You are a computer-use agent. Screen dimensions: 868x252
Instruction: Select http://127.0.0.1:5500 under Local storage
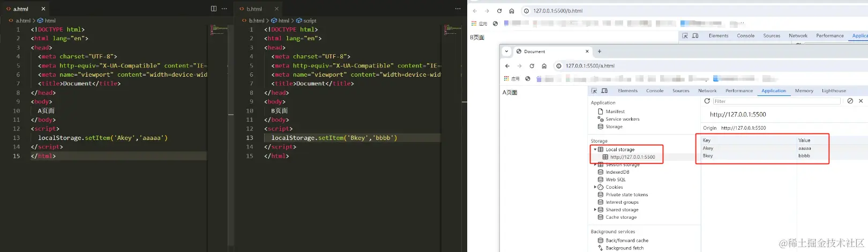click(633, 157)
